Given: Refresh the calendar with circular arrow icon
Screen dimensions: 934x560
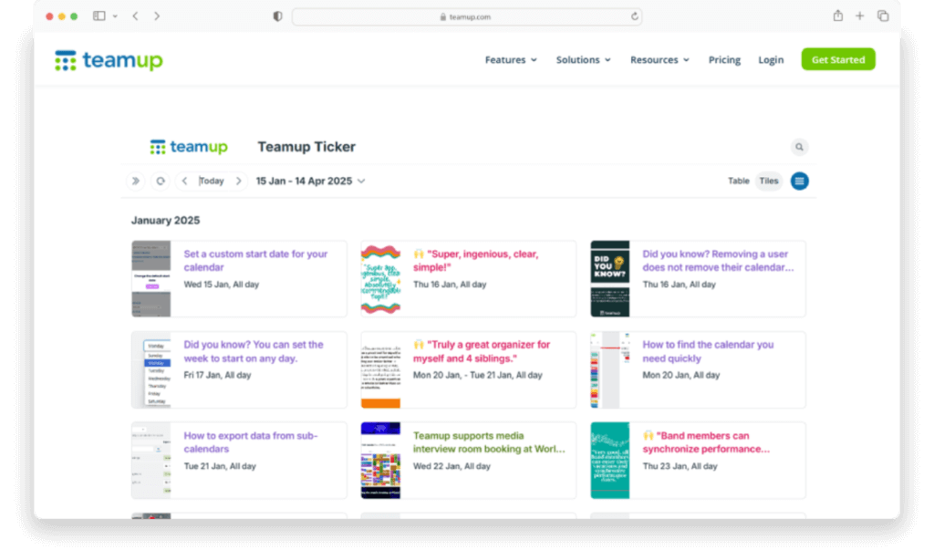Looking at the screenshot, I should click(x=161, y=181).
